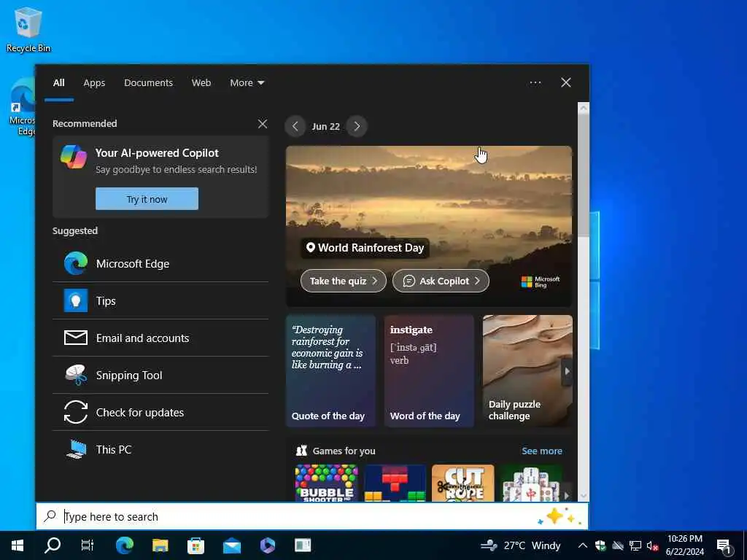The width and height of the screenshot is (747, 560).
Task: Show more games with right arrow
Action: click(566, 495)
